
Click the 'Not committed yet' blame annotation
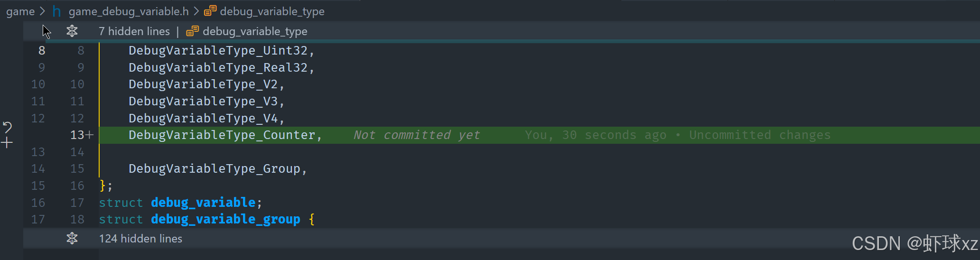coord(417,135)
